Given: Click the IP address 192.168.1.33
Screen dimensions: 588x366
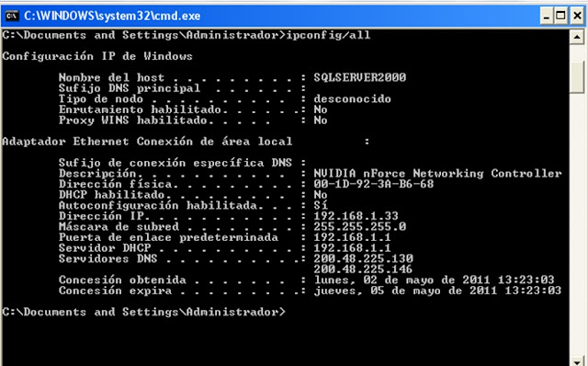Looking at the screenshot, I should coord(356,216).
